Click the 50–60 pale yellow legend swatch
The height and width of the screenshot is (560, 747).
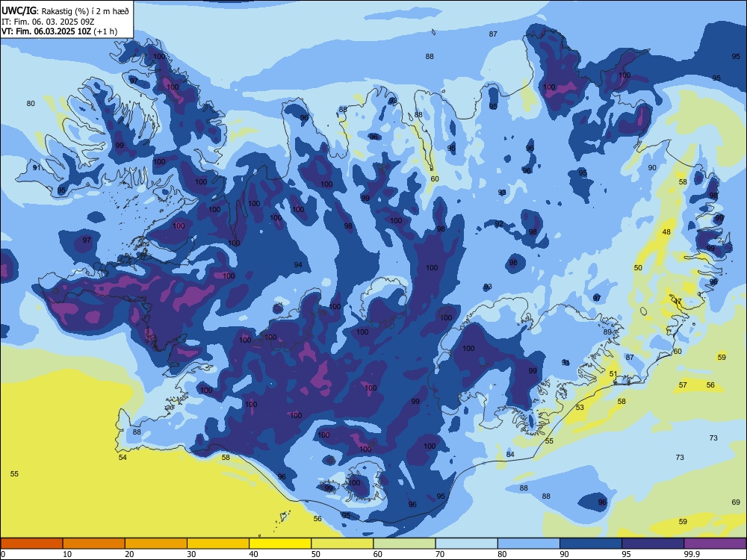342,544
